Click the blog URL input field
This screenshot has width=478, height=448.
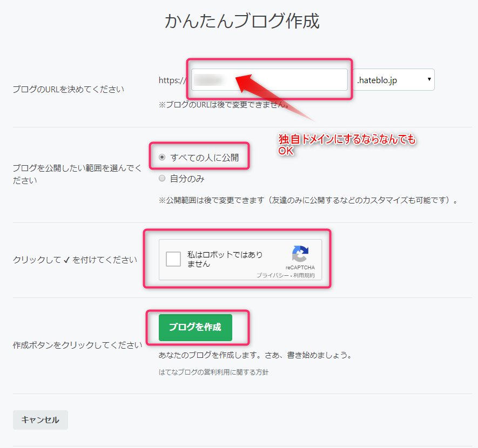[269, 79]
